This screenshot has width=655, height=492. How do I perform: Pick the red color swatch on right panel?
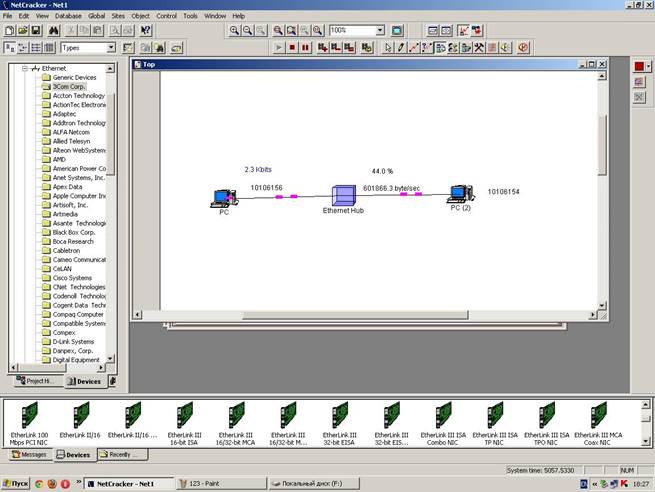639,66
